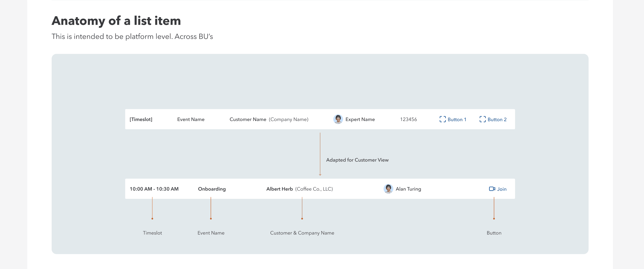Click the video camera icon beside Join
644x269 pixels.
click(x=492, y=189)
